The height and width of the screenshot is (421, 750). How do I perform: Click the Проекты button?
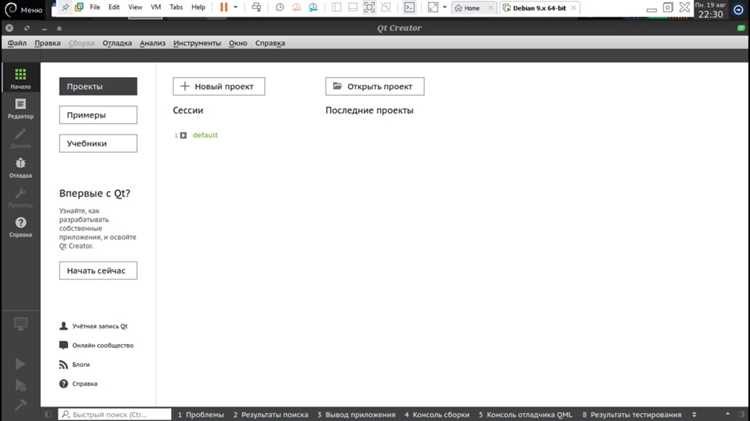98,87
